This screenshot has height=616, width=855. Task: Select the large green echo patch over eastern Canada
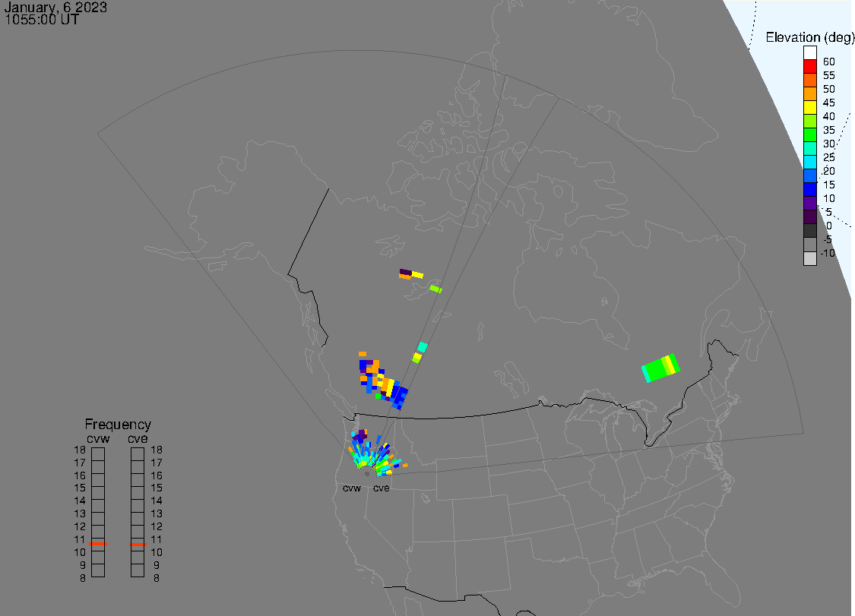[x=659, y=368]
